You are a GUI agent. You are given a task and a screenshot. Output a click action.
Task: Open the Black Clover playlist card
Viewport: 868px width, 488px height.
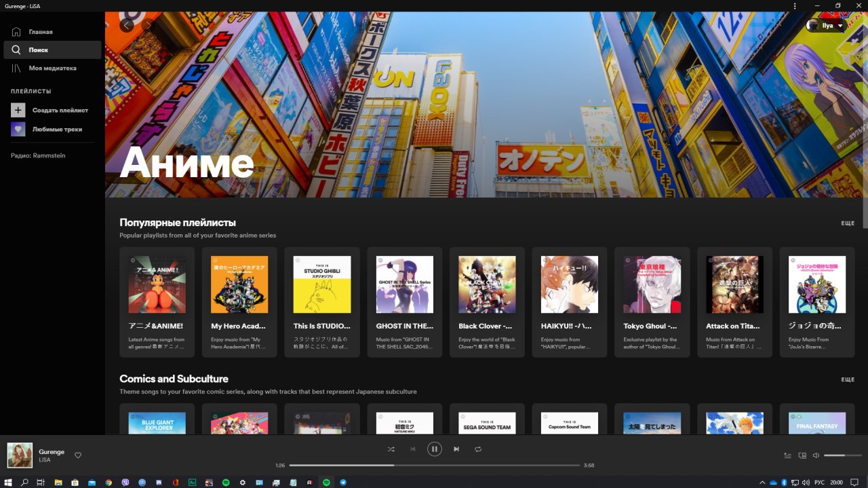point(487,302)
